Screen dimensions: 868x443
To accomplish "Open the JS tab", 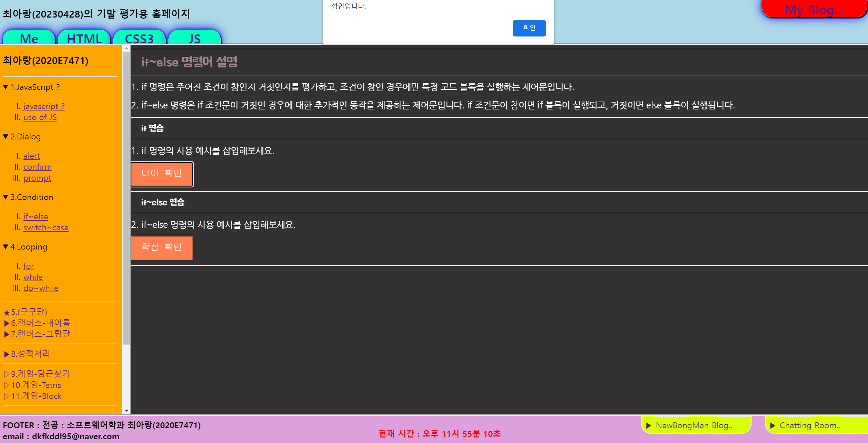I will pyautogui.click(x=194, y=38).
